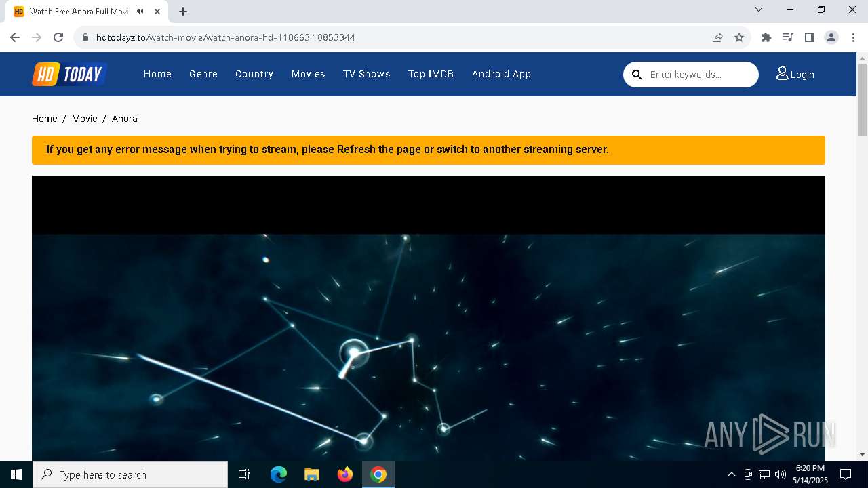This screenshot has width=868, height=488.
Task: Close the Anora browser tab
Action: [157, 12]
